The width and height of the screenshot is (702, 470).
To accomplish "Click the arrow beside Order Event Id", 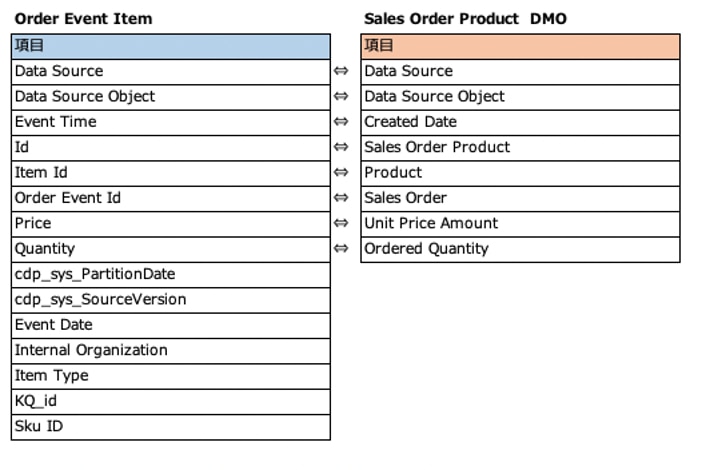I will click(341, 198).
